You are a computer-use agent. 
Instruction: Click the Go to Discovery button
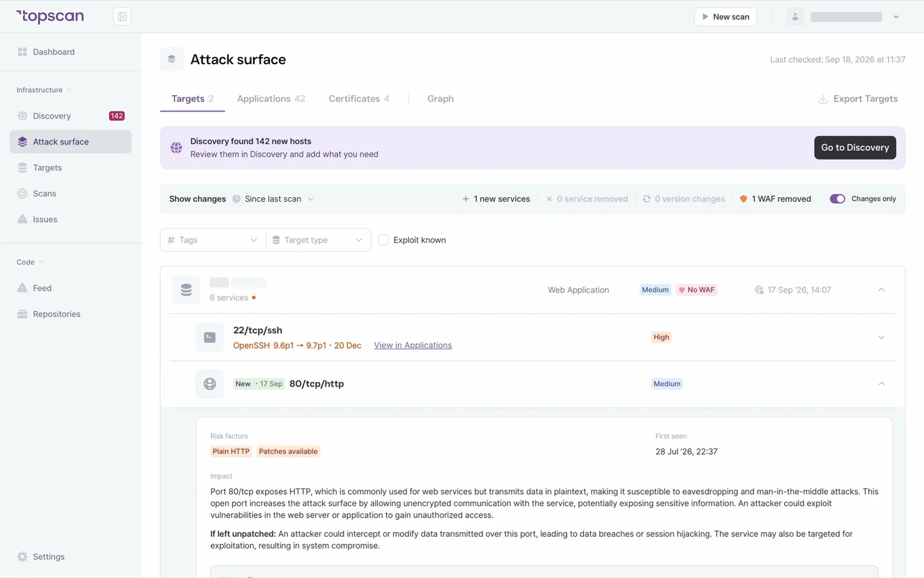point(855,148)
